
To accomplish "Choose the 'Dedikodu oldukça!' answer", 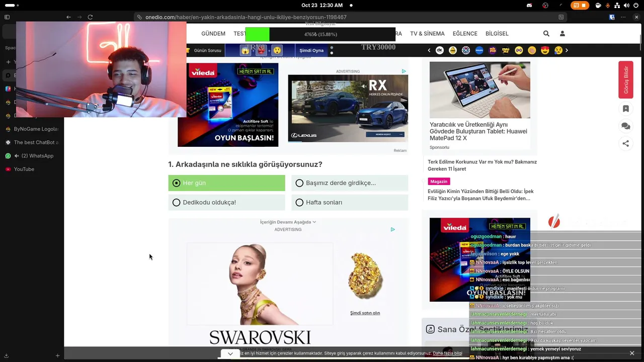I will pos(226,203).
